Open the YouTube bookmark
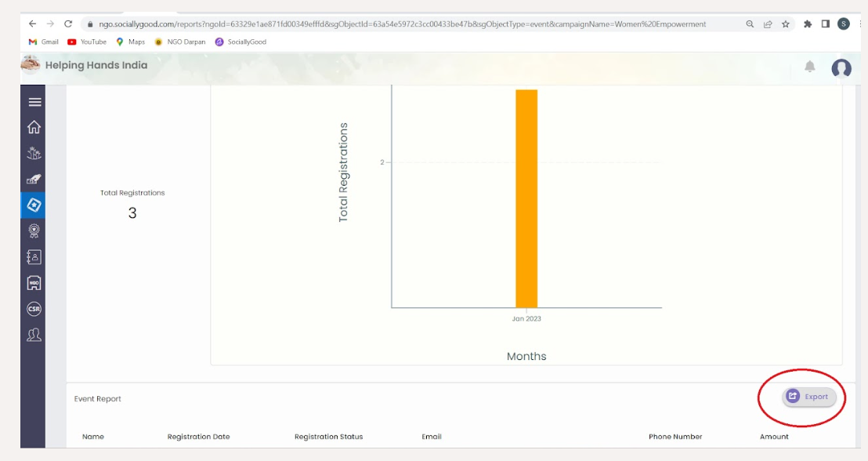 point(87,42)
